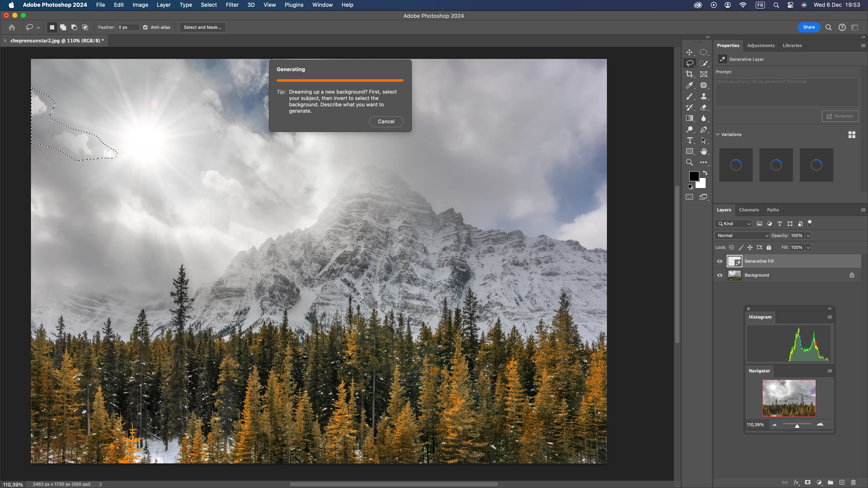This screenshot has height=488, width=868.
Task: Select the Zoom tool in toolbar
Action: (x=689, y=162)
